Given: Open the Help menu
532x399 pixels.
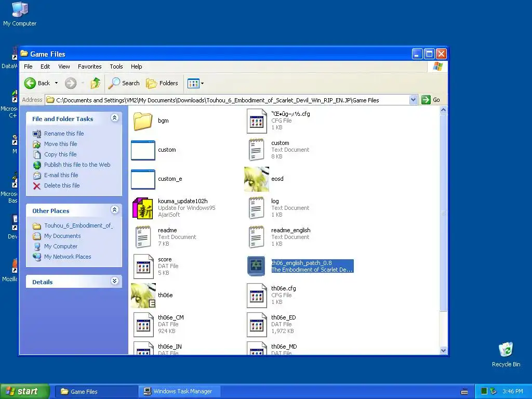Looking at the screenshot, I should click(137, 66).
